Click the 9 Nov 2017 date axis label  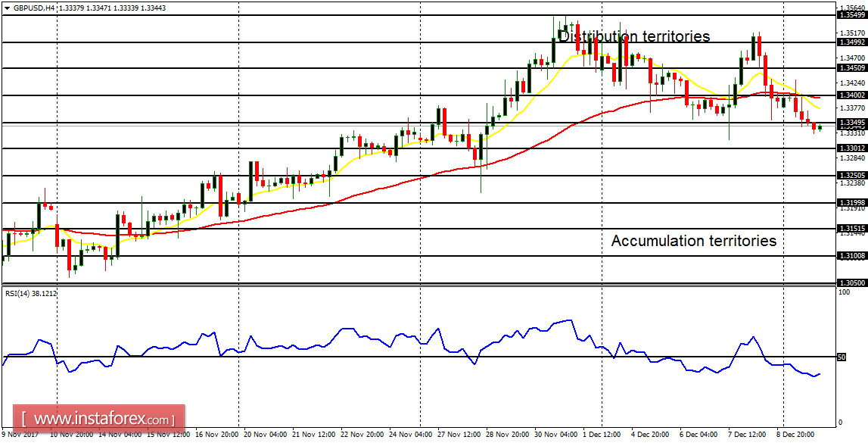(x=20, y=435)
